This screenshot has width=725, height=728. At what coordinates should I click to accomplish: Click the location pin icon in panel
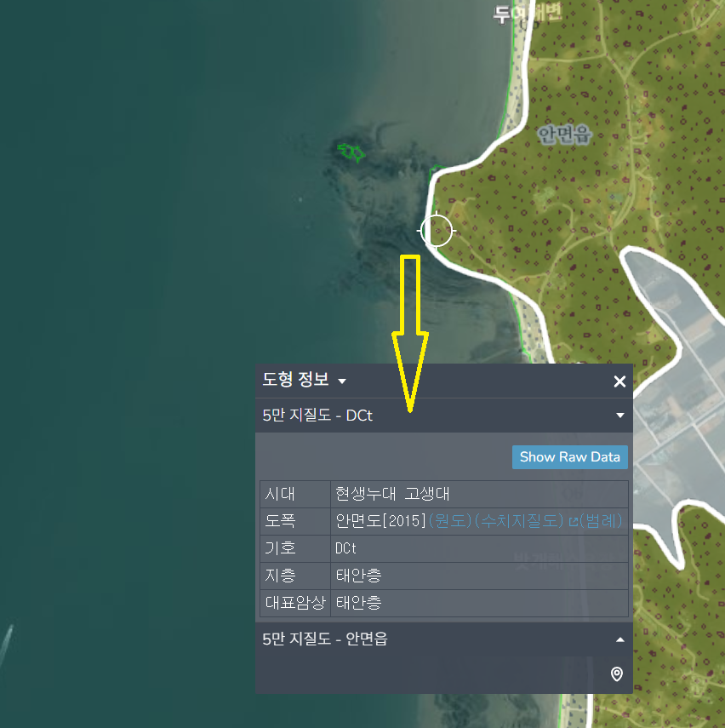[617, 674]
